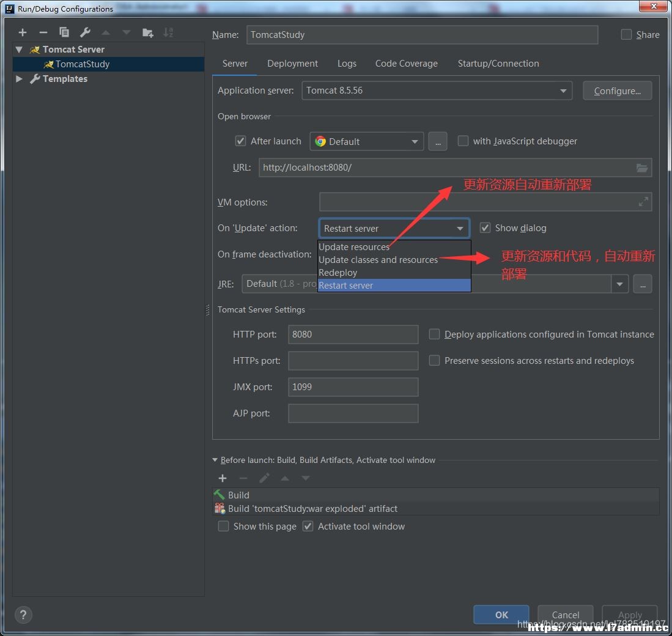This screenshot has width=672, height=636.
Task: Toggle the Share checkbox
Action: pyautogui.click(x=626, y=35)
